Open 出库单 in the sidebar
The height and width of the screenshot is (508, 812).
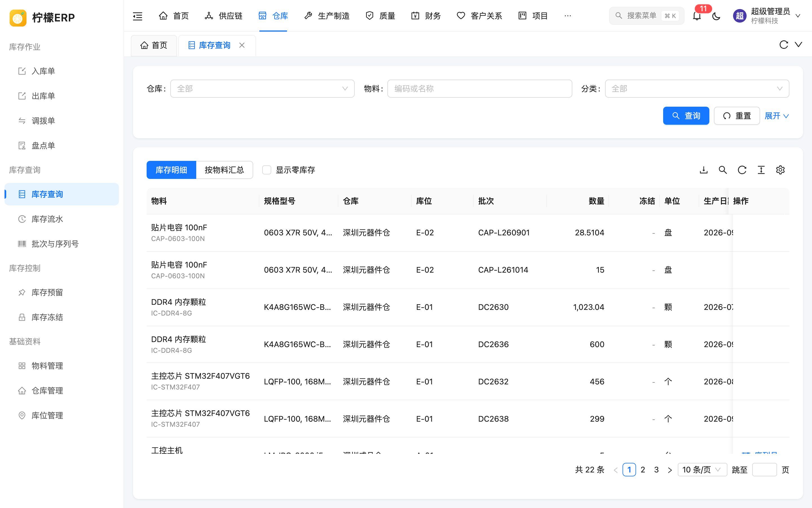point(62,96)
